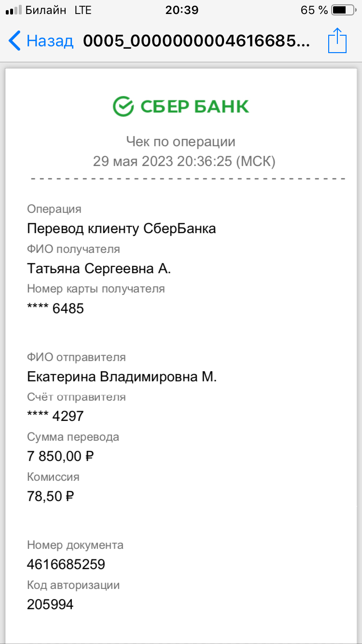Select recipient name Татьяна Сергеевна А.
Screen dimensions: 362x644
click(99, 268)
